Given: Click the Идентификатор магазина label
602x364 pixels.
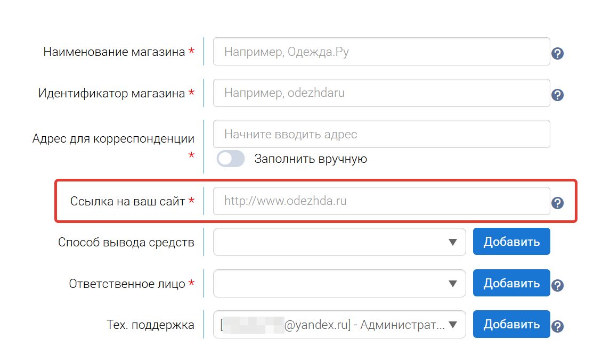Looking at the screenshot, I should pyautogui.click(x=112, y=93).
